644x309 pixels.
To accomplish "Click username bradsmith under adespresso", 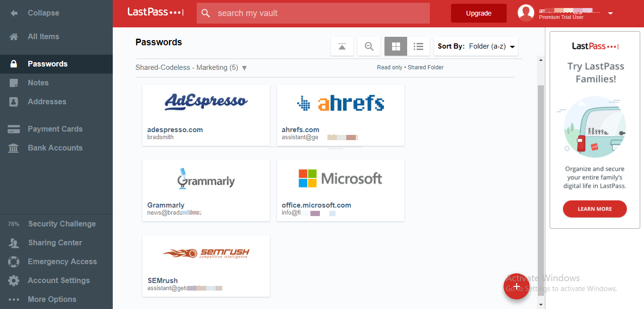I will (x=160, y=137).
